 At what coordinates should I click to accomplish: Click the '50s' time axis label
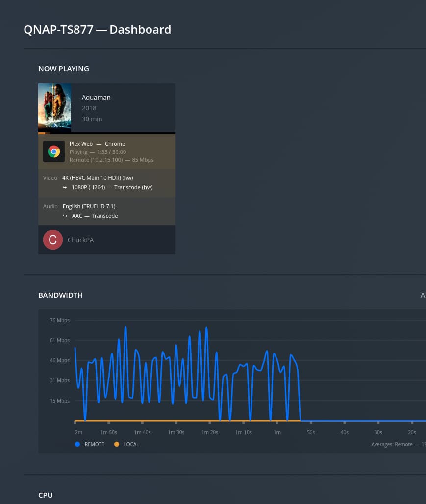pyautogui.click(x=311, y=432)
